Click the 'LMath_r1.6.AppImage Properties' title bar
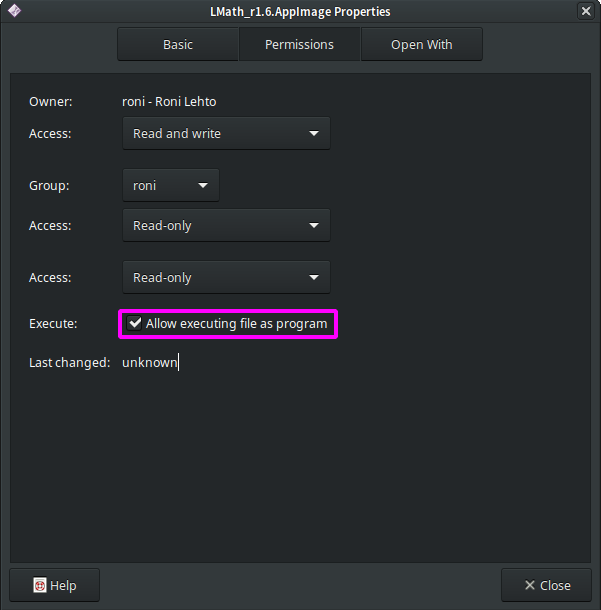 point(300,12)
